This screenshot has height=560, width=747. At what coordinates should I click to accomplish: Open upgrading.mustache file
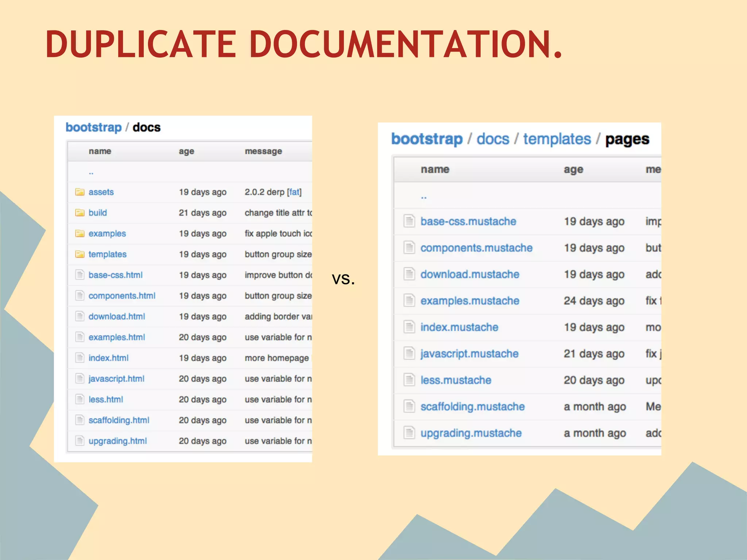pyautogui.click(x=471, y=433)
